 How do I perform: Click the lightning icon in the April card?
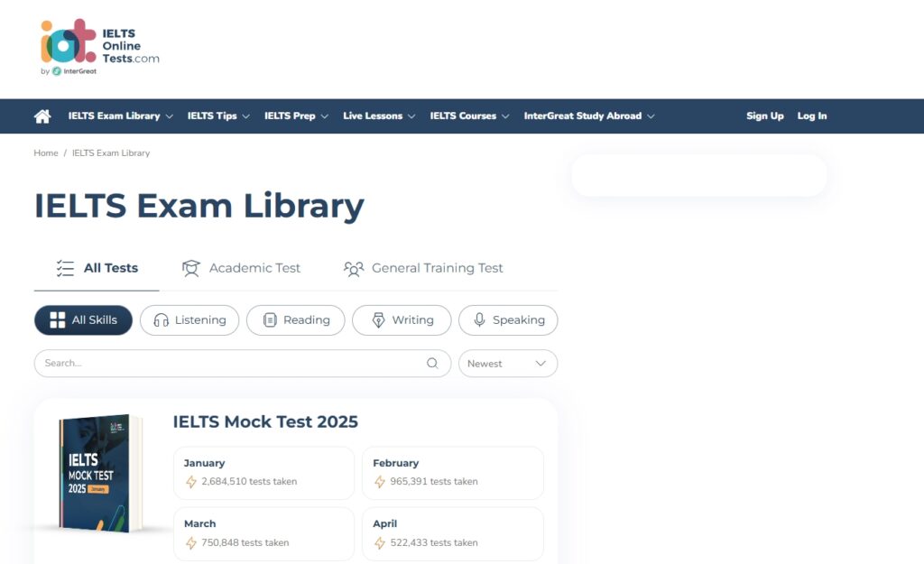[380, 543]
